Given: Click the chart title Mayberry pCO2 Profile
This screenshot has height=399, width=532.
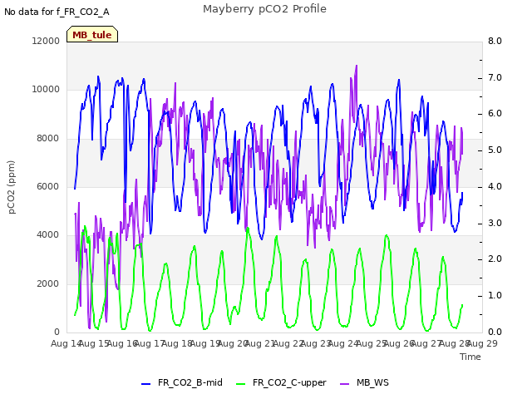Looking at the screenshot, I should tap(264, 9).
